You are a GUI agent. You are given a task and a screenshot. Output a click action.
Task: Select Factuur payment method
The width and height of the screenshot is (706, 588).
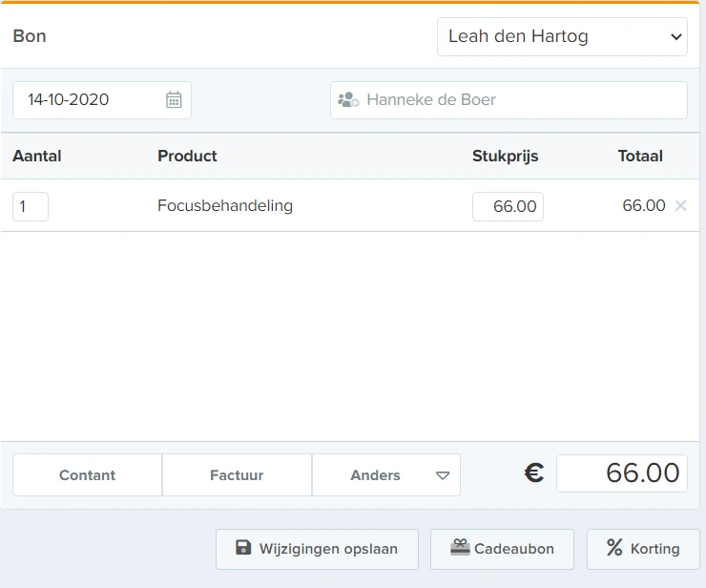click(237, 475)
